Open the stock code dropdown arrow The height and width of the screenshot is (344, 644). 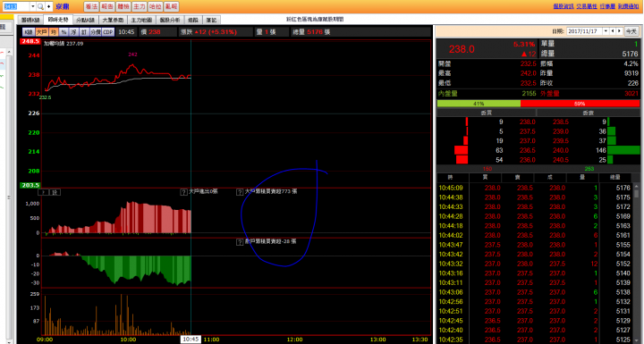pyautogui.click(x=32, y=6)
